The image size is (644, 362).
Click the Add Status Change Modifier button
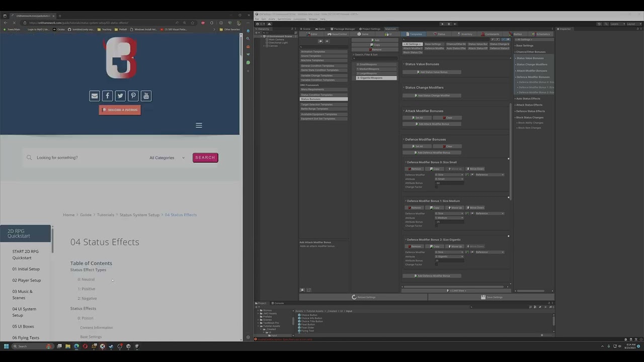(432, 96)
